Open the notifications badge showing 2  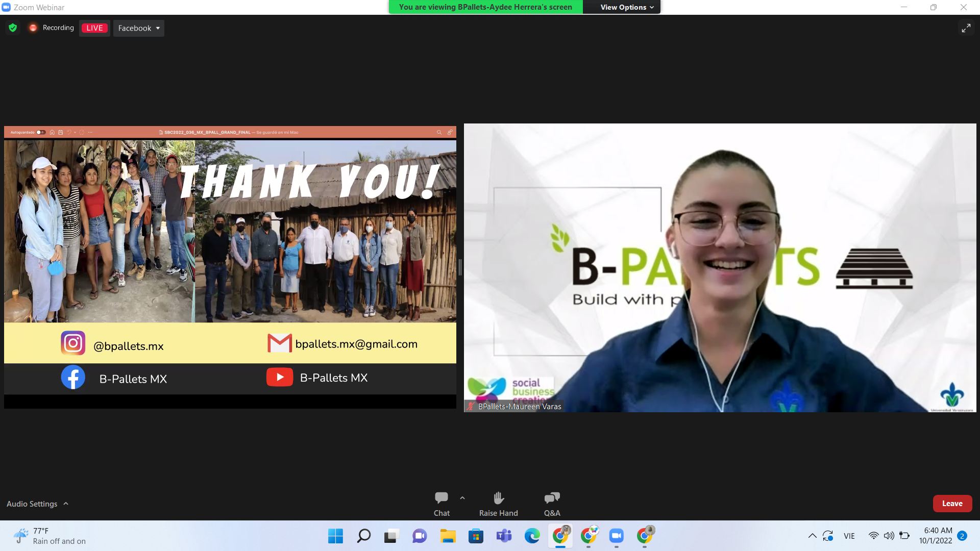[x=962, y=536]
